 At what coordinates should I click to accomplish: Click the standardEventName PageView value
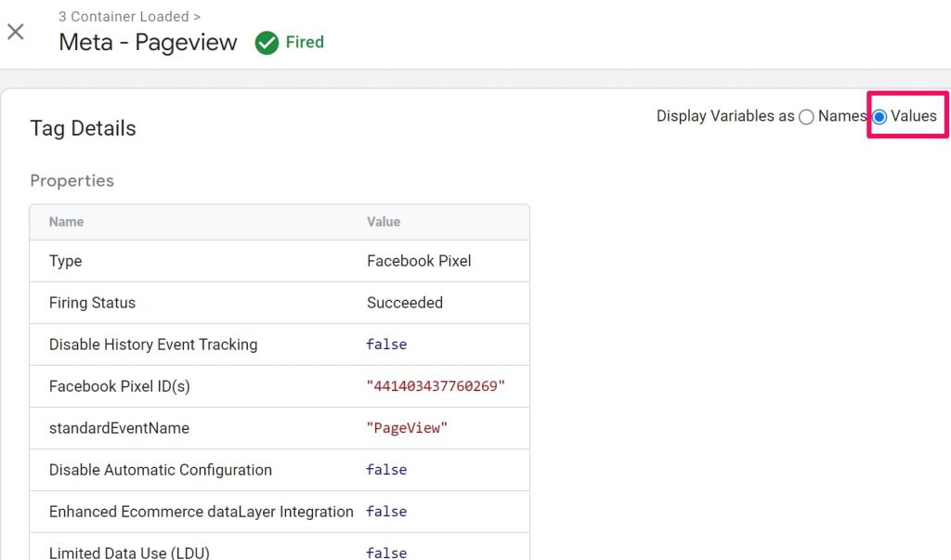coord(407,427)
